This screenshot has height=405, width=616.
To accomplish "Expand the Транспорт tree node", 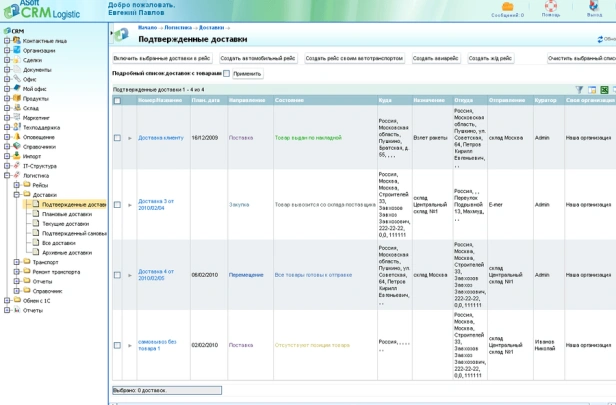I will point(17,262).
